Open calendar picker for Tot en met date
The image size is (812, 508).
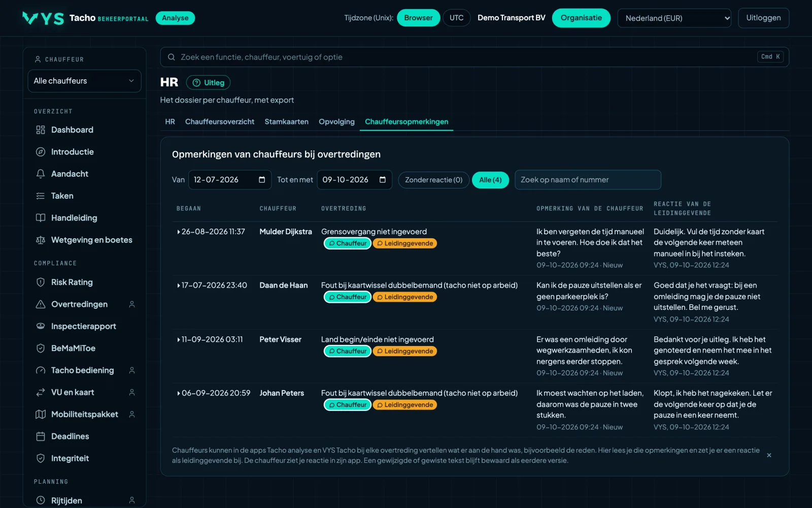383,180
